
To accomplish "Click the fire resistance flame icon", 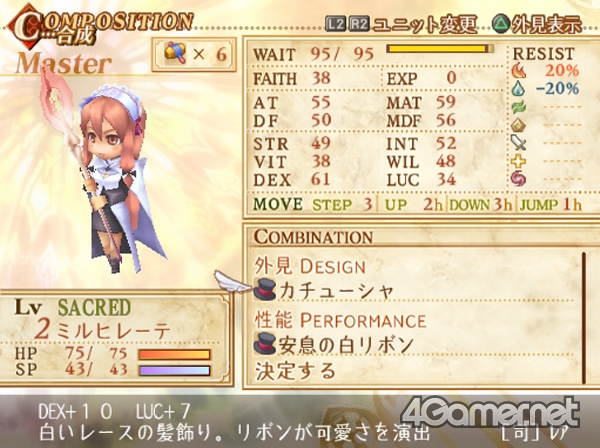I will point(518,71).
